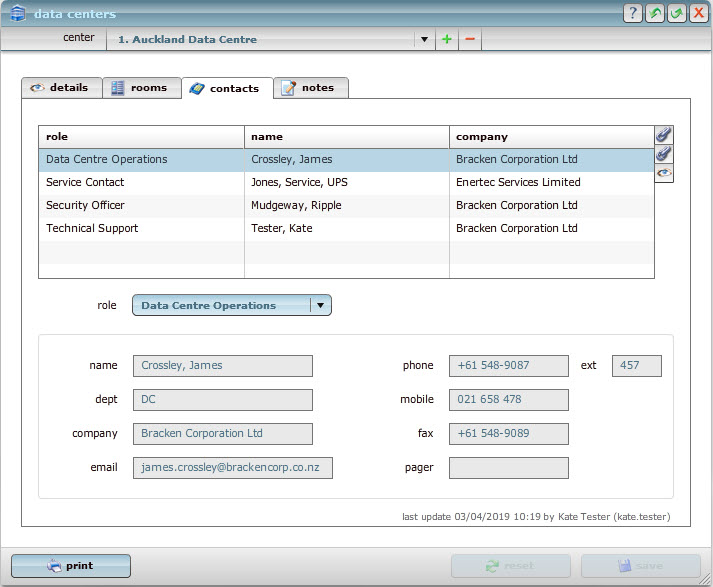Click the red minus remove data center icon
The width and height of the screenshot is (713, 587).
[470, 40]
